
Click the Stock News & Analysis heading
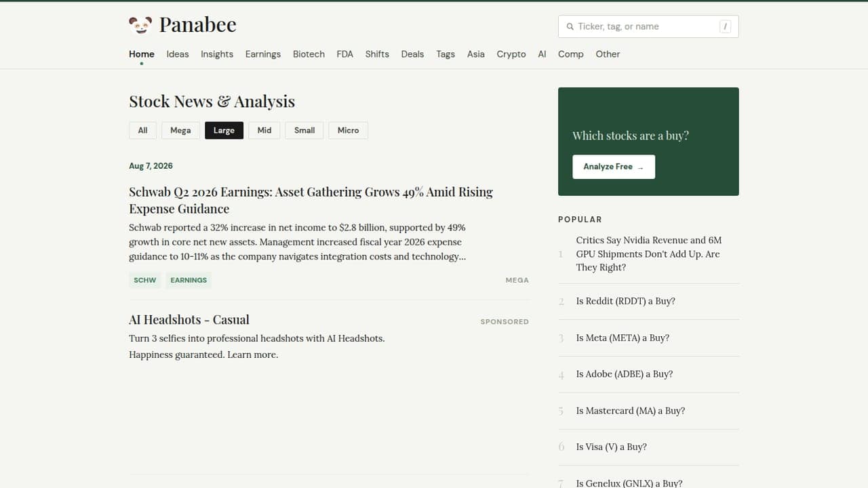pyautogui.click(x=212, y=102)
